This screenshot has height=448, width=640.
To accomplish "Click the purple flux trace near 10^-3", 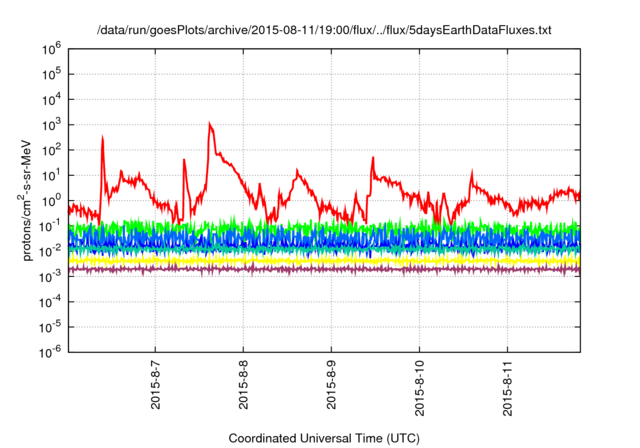I will coord(324,269).
